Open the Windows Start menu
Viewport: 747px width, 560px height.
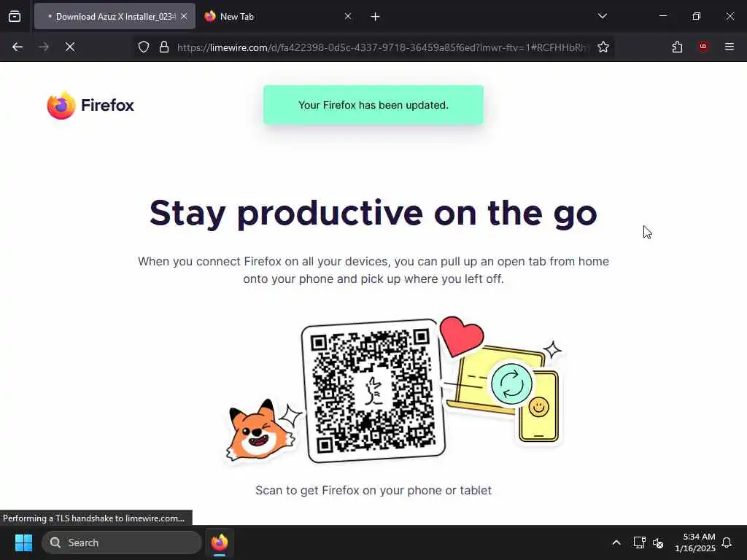click(23, 542)
